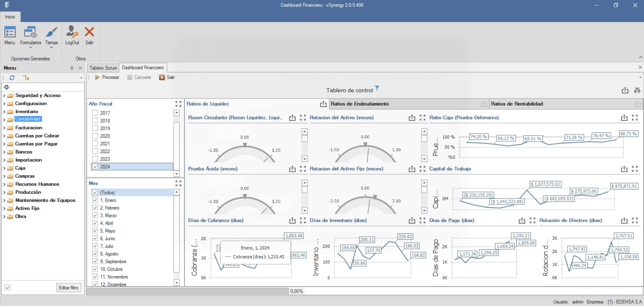The image size is (644, 306).
Task: Refresh the Menu tree with the refresh icon
Action: pos(12,78)
